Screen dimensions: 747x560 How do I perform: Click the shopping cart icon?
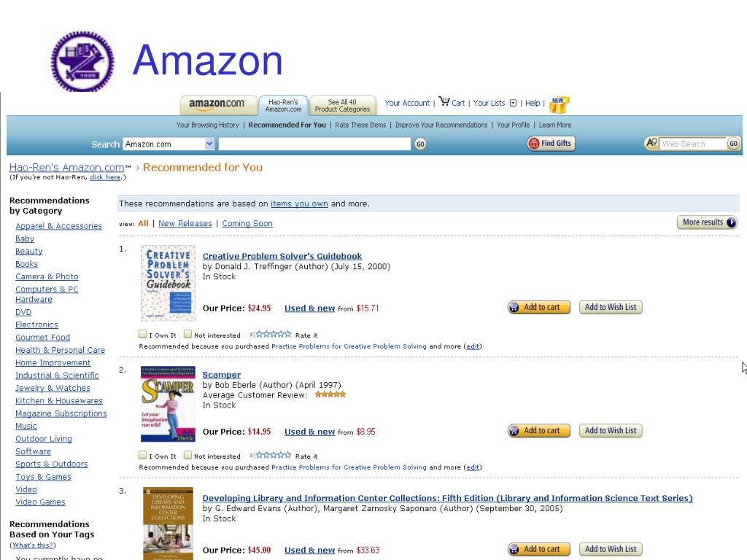(x=444, y=101)
